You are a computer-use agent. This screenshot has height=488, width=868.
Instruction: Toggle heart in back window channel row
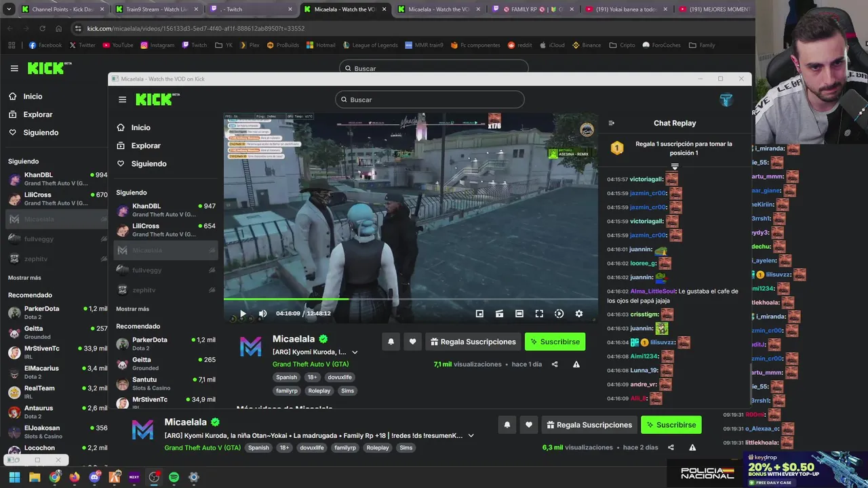(528, 425)
